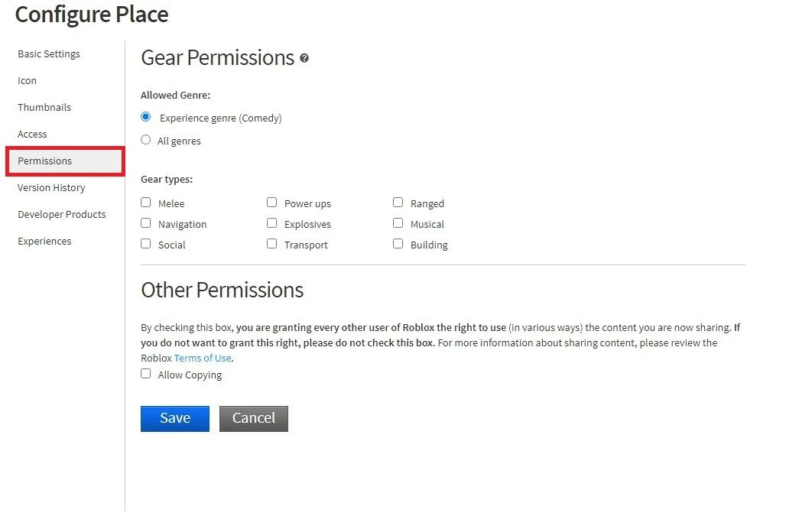Screen dimensions: 812x516
Task: Open Basic Settings in the sidebar
Action: [x=49, y=54]
